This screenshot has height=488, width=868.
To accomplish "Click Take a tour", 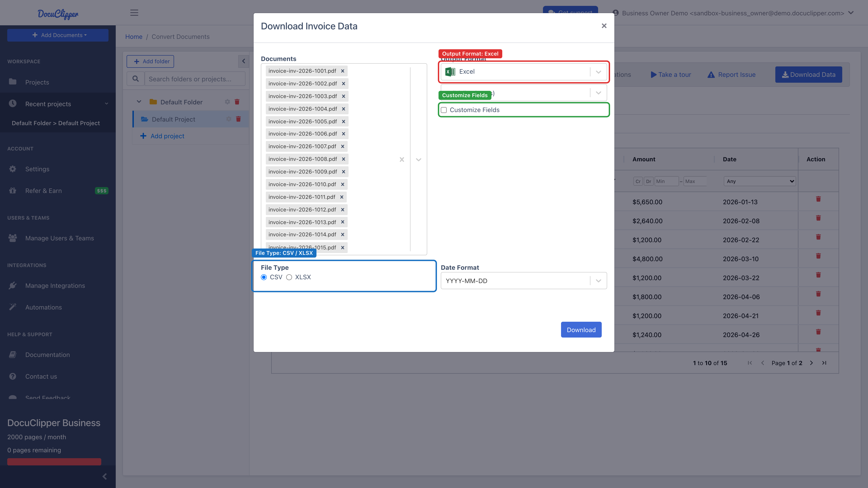I will [670, 75].
